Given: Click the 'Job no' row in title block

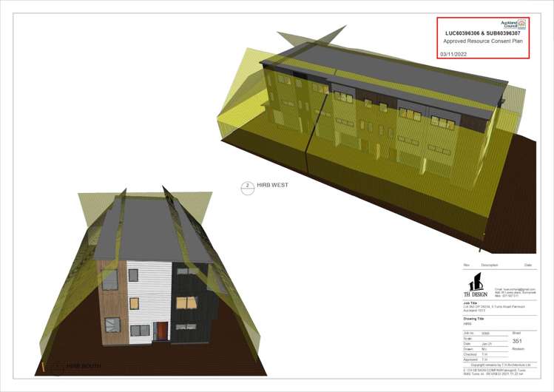Looking at the screenshot, I should (485, 333).
